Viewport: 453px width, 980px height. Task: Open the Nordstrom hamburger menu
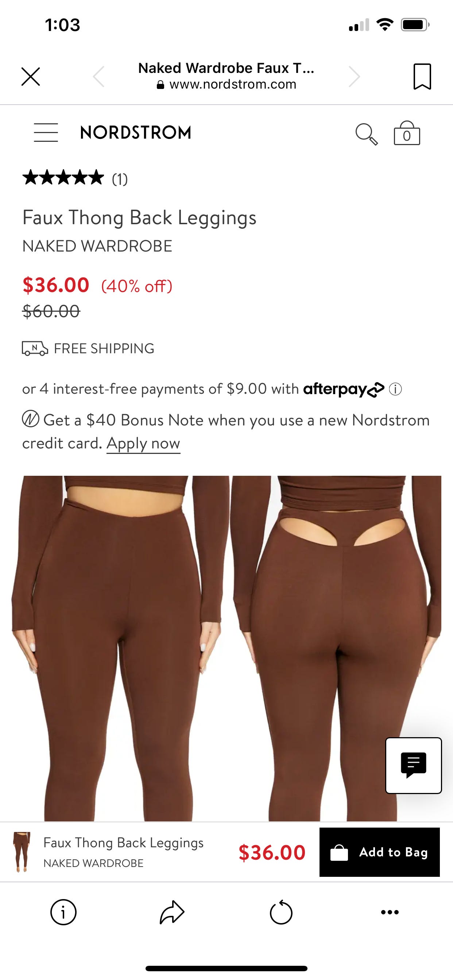(46, 132)
